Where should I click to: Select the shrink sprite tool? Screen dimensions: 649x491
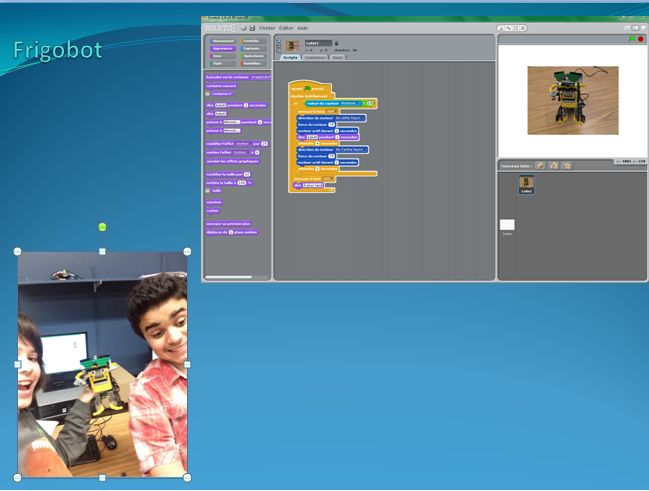(x=523, y=28)
